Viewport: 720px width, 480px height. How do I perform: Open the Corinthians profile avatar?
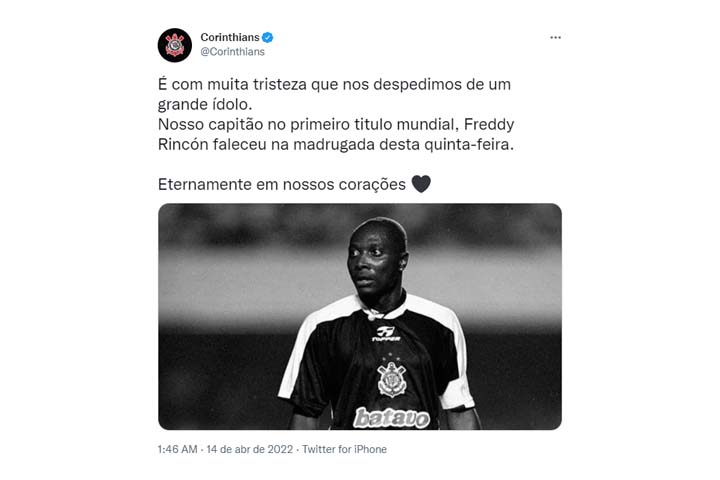click(x=174, y=45)
